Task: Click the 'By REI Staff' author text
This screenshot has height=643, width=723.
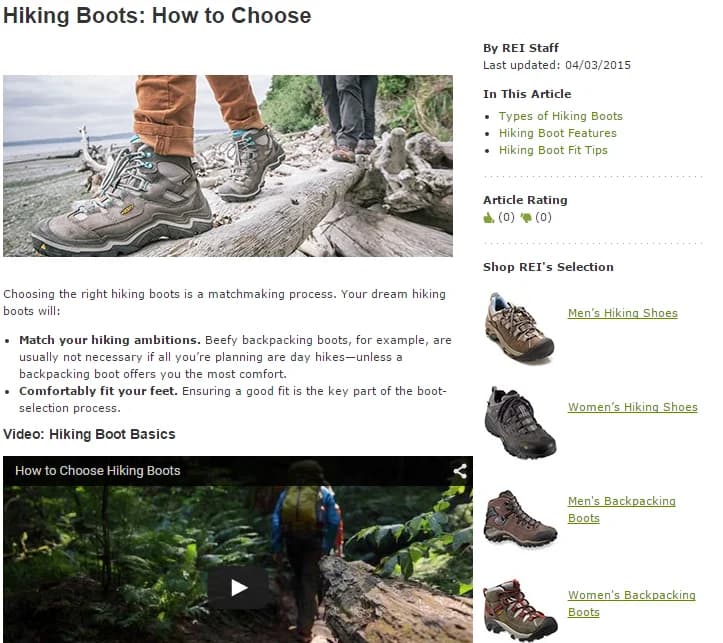Action: pyautogui.click(x=521, y=48)
